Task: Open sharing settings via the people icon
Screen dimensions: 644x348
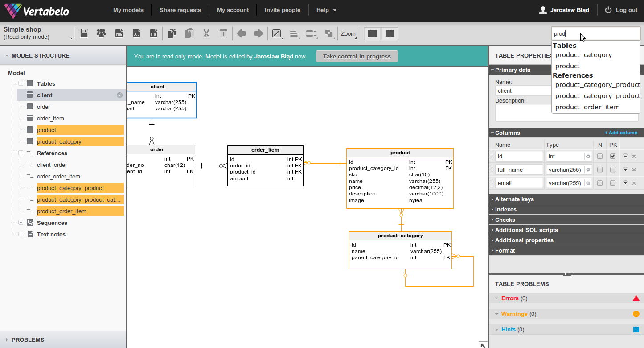Action: (x=101, y=33)
